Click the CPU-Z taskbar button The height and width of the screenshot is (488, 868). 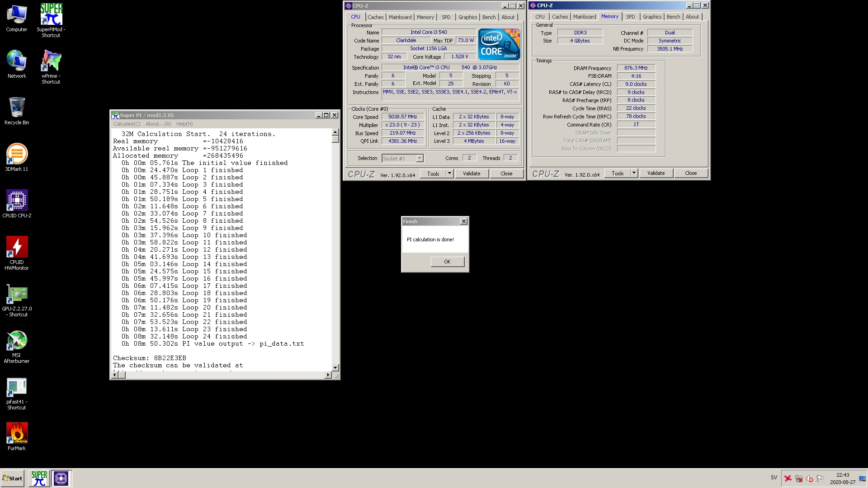point(61,478)
